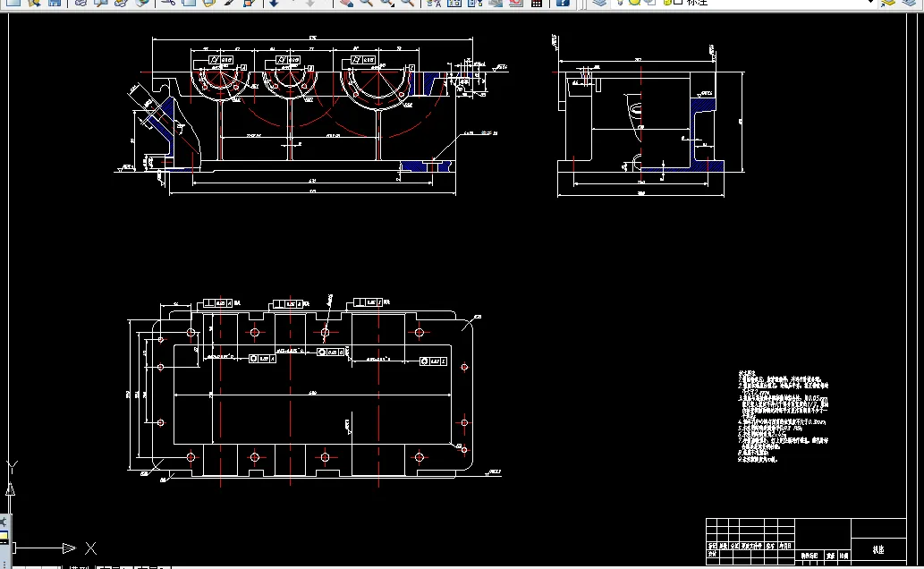The height and width of the screenshot is (569, 924).
Task: Open the Block Editor icon
Action: (250, 3)
